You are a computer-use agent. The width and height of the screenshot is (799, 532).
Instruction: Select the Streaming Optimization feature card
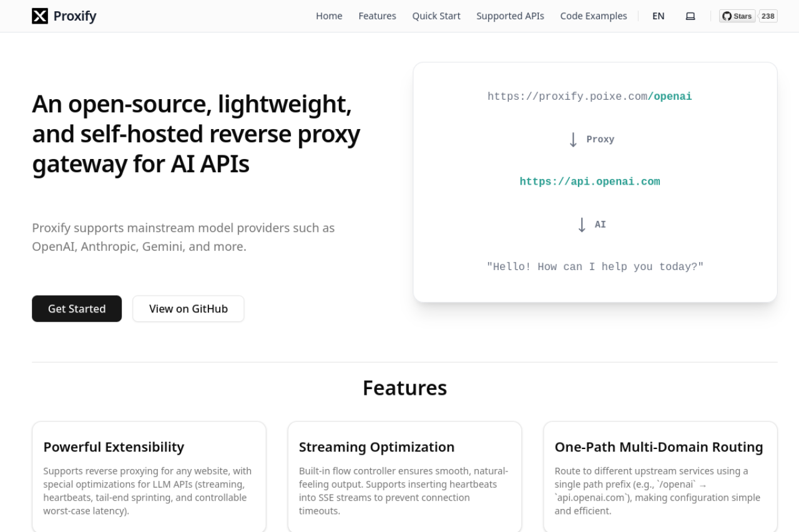404,477
